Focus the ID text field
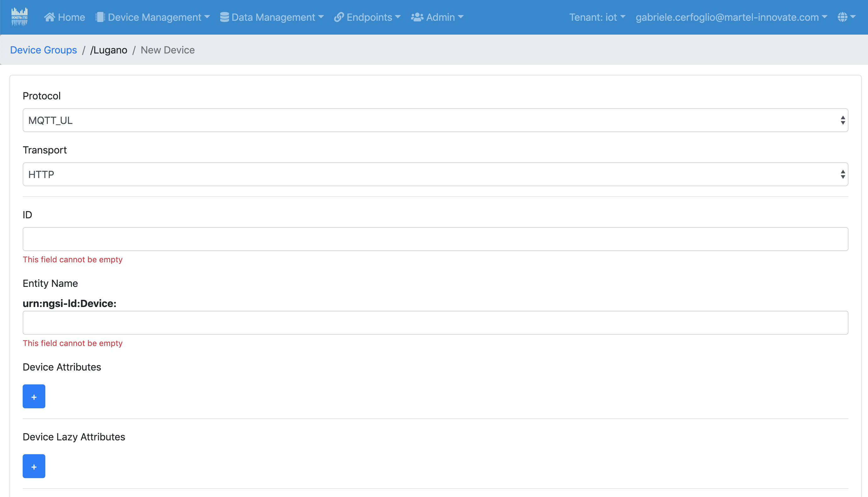The height and width of the screenshot is (497, 868). tap(435, 239)
